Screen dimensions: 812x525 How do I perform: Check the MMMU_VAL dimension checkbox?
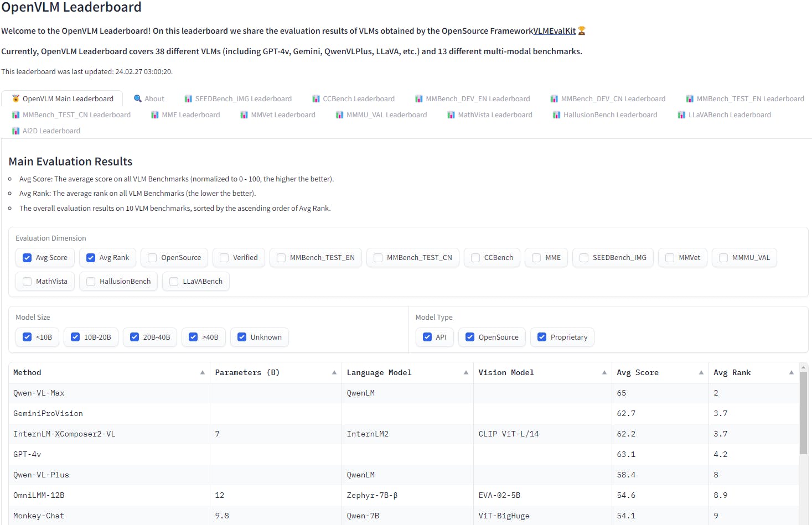(x=723, y=258)
